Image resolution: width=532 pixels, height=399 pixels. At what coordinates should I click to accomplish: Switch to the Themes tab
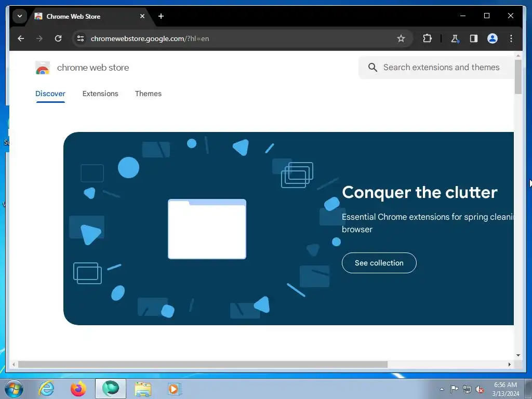tap(148, 94)
